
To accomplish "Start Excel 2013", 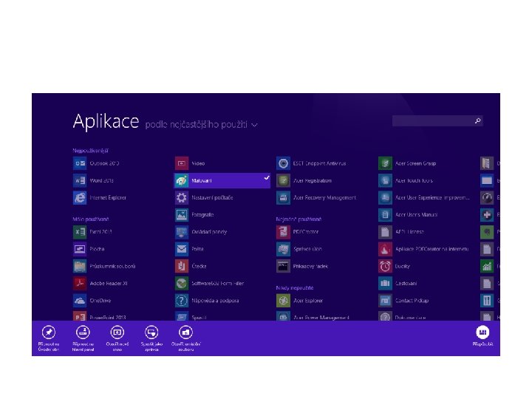I will coord(80,232).
